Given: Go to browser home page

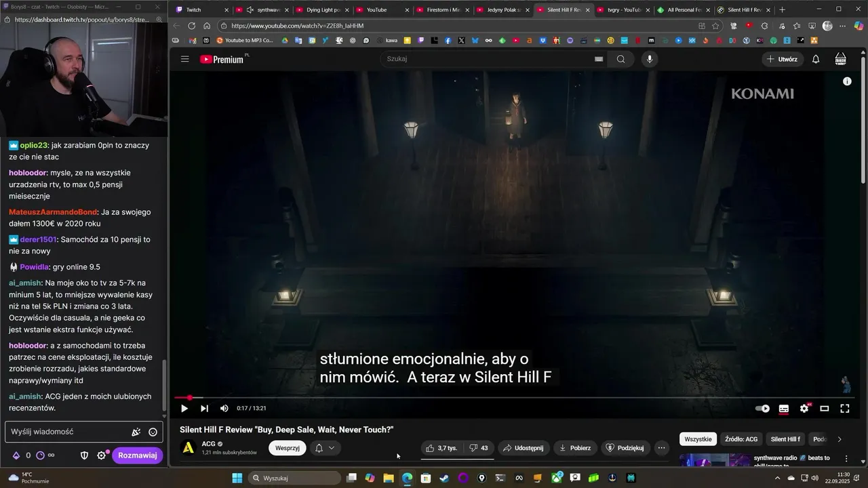Looking at the screenshot, I should click(207, 26).
